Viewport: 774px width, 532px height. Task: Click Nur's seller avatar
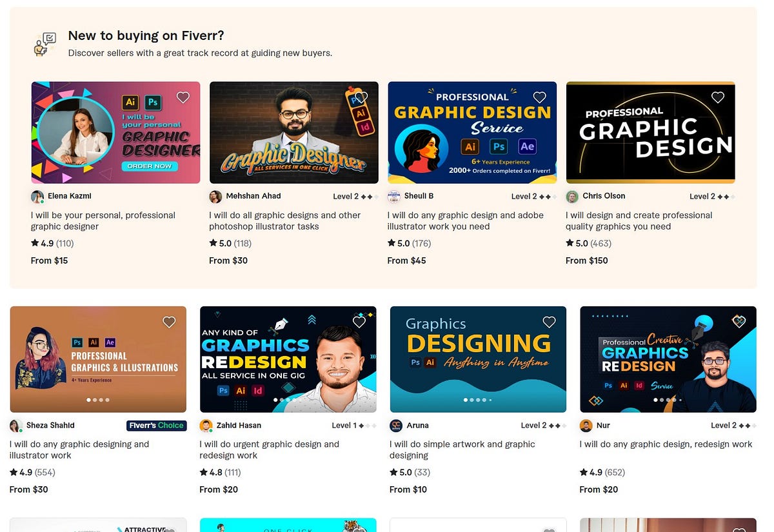tap(586, 426)
